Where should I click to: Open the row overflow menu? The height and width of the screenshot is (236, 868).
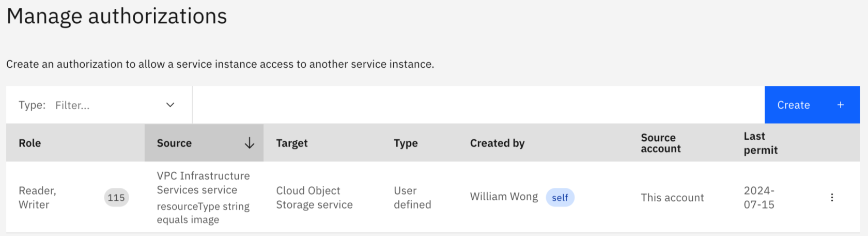[x=832, y=197]
